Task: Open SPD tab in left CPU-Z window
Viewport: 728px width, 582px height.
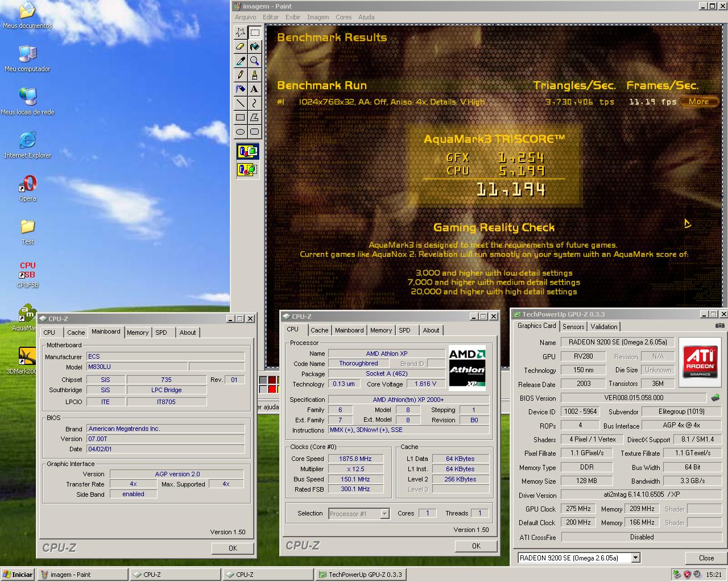Action: tap(162, 332)
